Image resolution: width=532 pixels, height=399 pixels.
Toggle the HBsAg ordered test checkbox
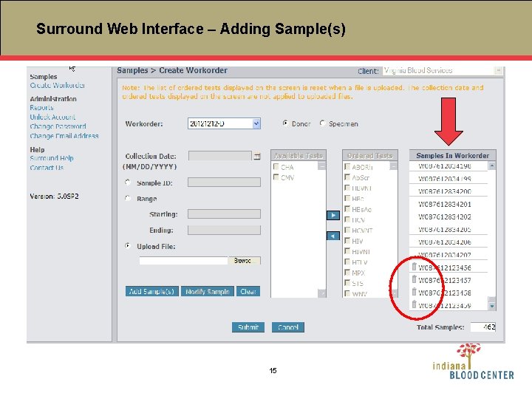[347, 208]
